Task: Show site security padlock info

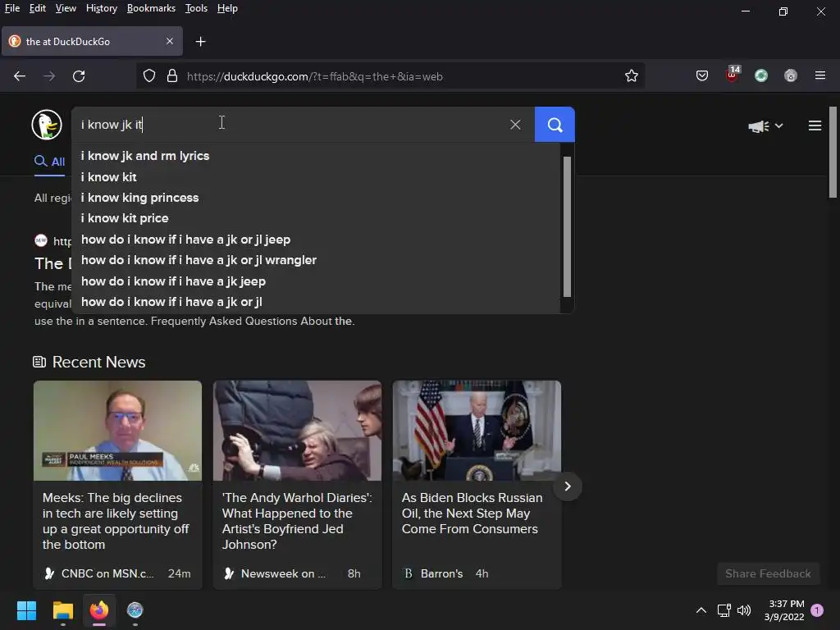Action: tap(172, 76)
